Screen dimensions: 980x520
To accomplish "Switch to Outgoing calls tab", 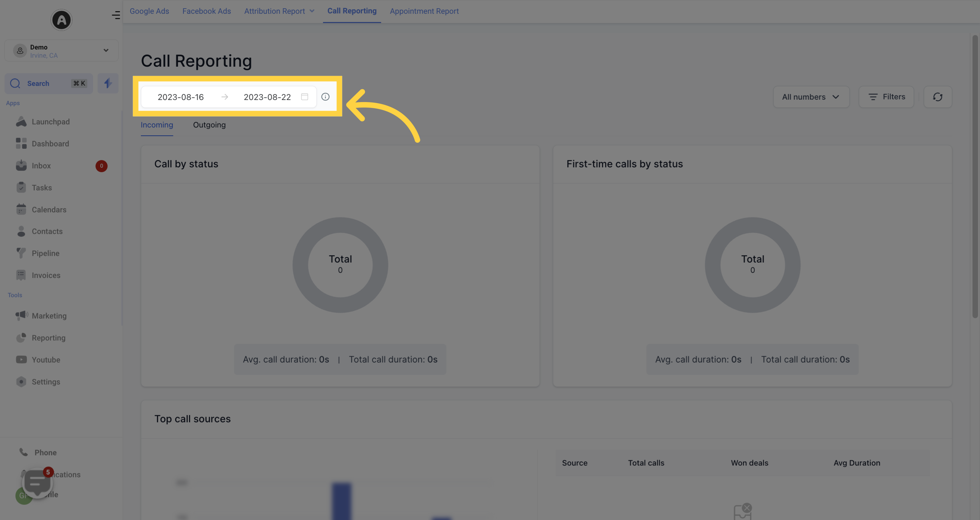I will (209, 124).
